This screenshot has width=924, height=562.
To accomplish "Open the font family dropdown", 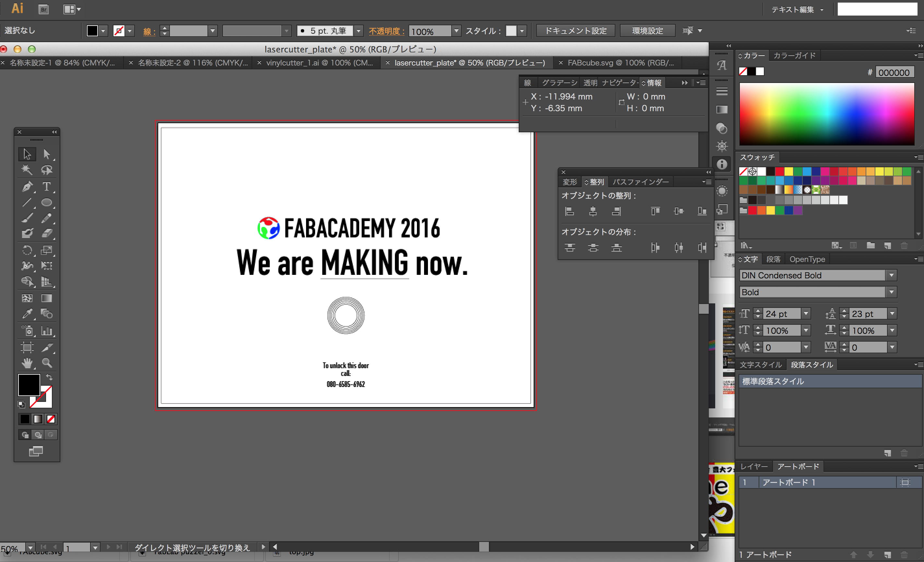I will (891, 275).
